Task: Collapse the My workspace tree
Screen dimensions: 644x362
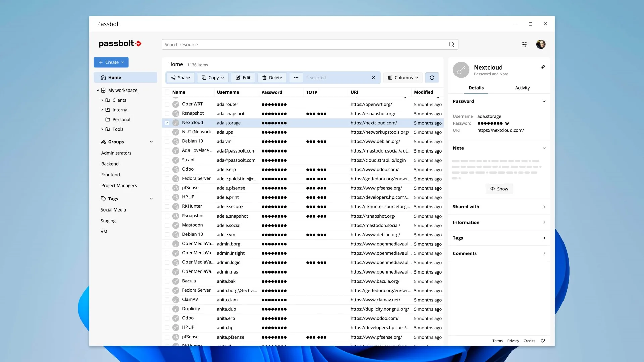Action: coord(98,90)
